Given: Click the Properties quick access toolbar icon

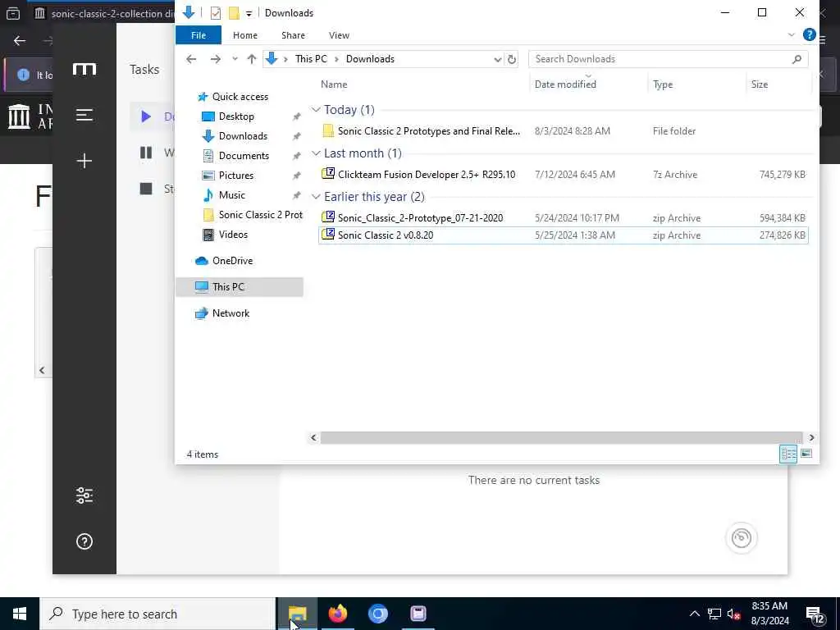Looking at the screenshot, I should [x=216, y=13].
